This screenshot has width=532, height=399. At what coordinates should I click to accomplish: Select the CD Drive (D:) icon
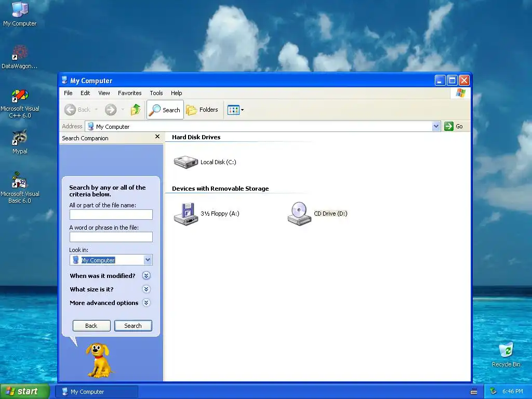point(317,214)
